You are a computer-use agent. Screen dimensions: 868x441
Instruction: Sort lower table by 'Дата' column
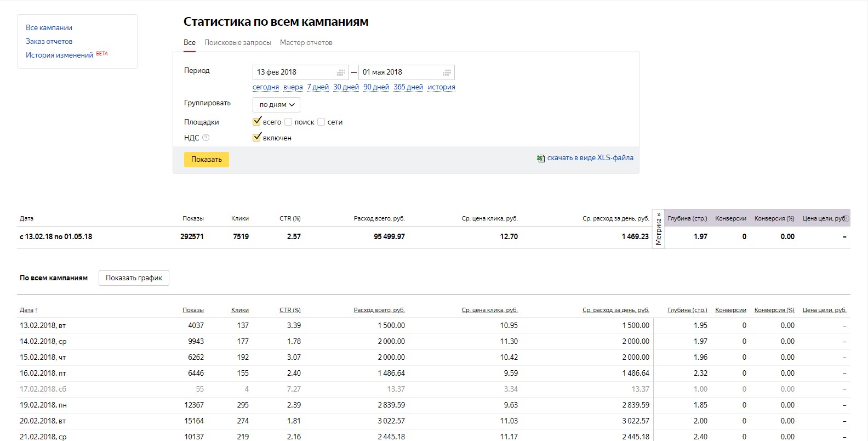coord(26,310)
